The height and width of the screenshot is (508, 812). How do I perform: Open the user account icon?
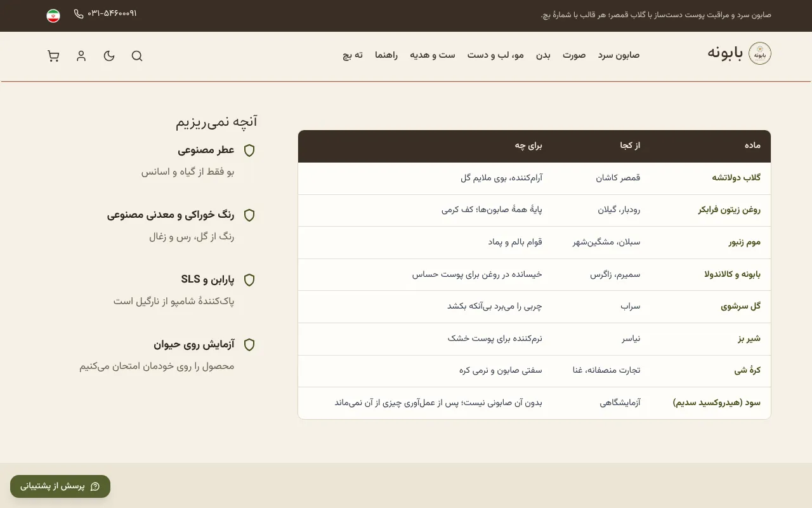pos(81,56)
